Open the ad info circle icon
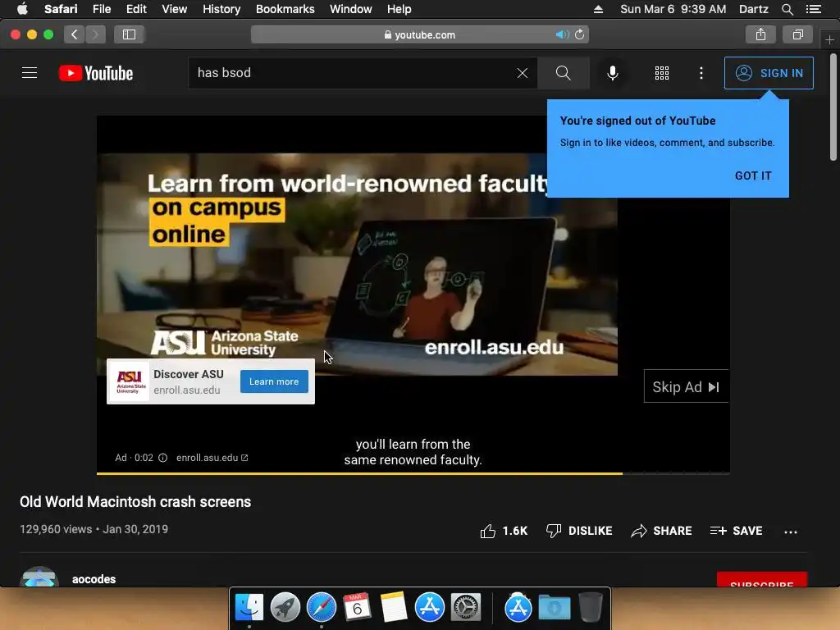The height and width of the screenshot is (630, 840). [163, 458]
